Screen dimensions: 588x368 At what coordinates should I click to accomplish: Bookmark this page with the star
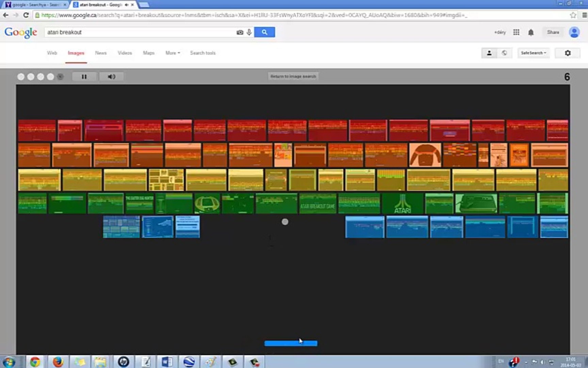573,15
